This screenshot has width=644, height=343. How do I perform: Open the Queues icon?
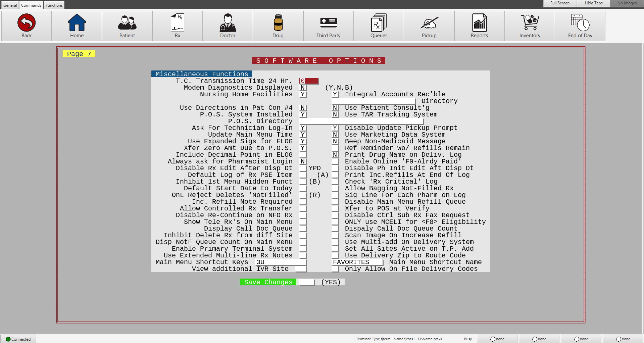pos(379,23)
